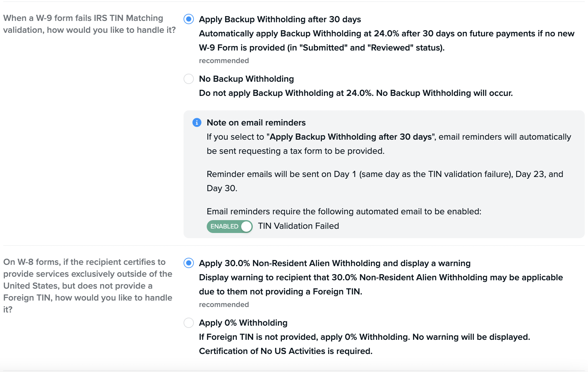Click the 'Automatically apply Backup Withholding at 24.0%' description
The image size is (588, 372).
(x=386, y=41)
